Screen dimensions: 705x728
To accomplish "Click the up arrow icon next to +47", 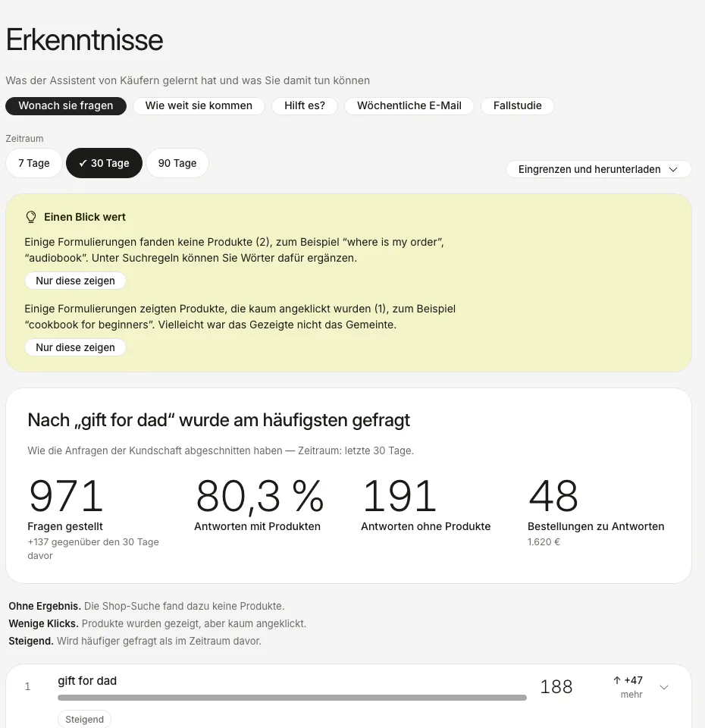I will click(617, 680).
